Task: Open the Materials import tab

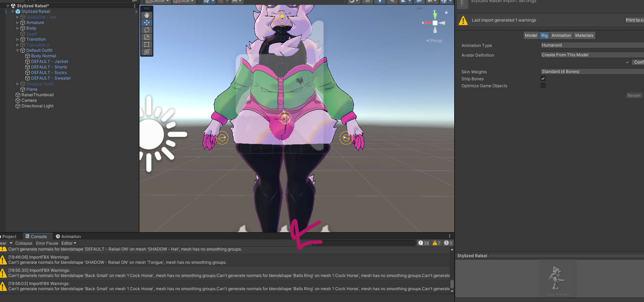Action: point(584,35)
